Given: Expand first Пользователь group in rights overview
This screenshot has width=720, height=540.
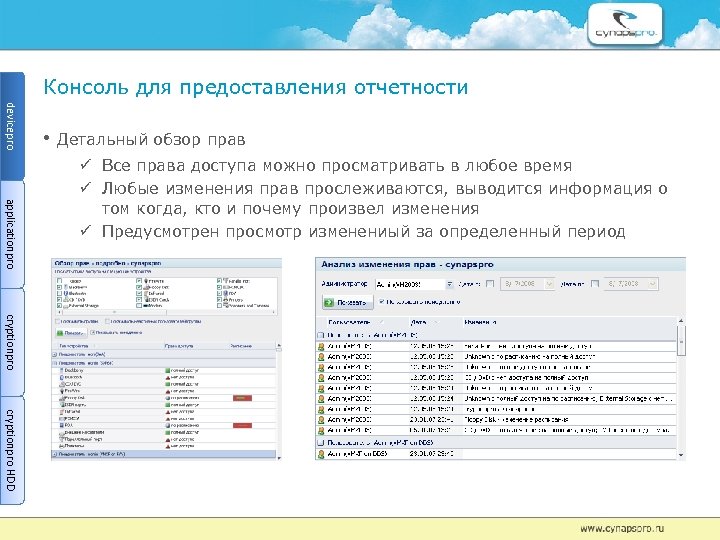Looking at the screenshot, I should pyautogui.click(x=55, y=354).
